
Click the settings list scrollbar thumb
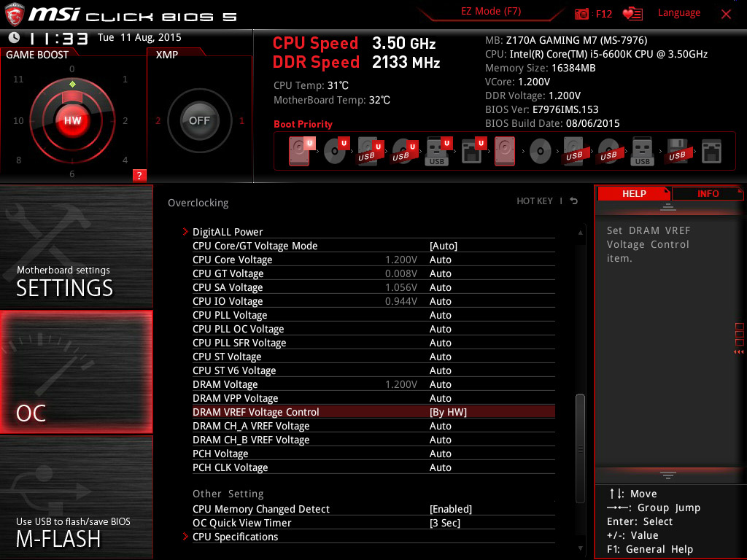click(x=580, y=448)
